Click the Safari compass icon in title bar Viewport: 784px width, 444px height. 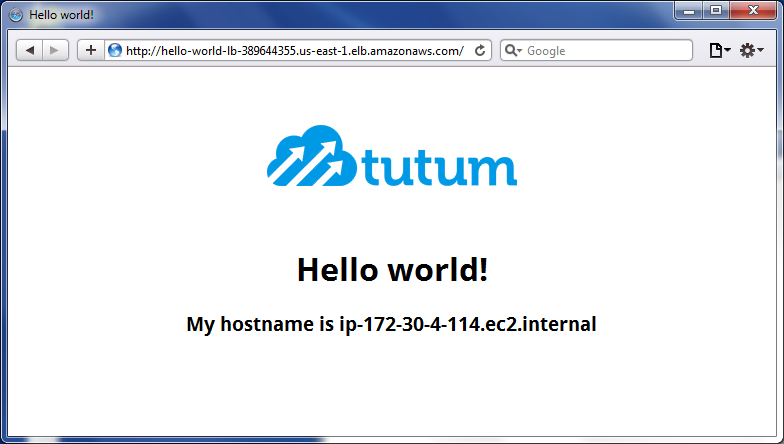tap(16, 15)
